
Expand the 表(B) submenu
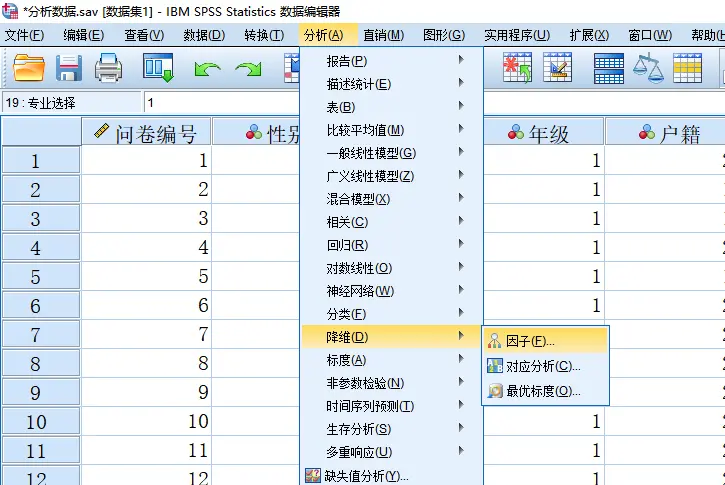pos(391,107)
